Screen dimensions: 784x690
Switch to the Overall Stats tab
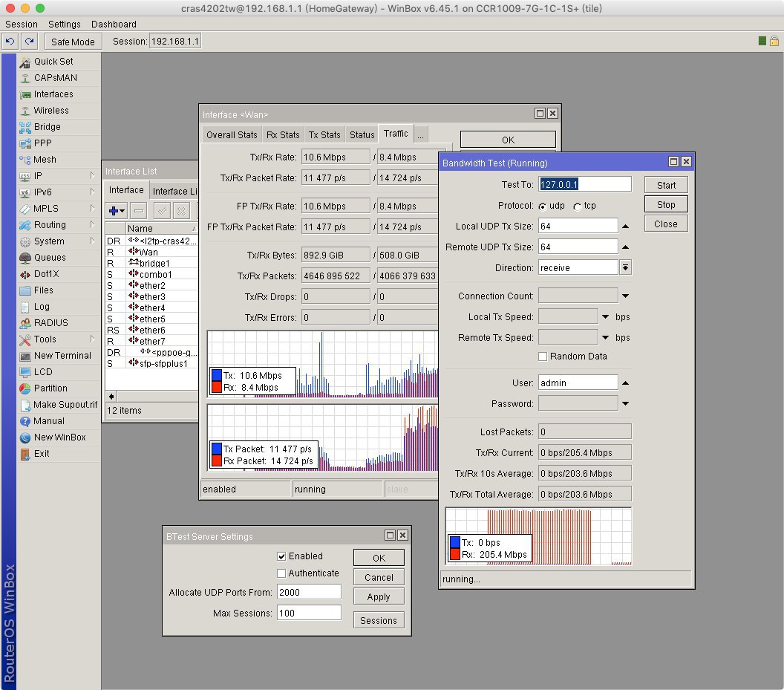(x=232, y=135)
